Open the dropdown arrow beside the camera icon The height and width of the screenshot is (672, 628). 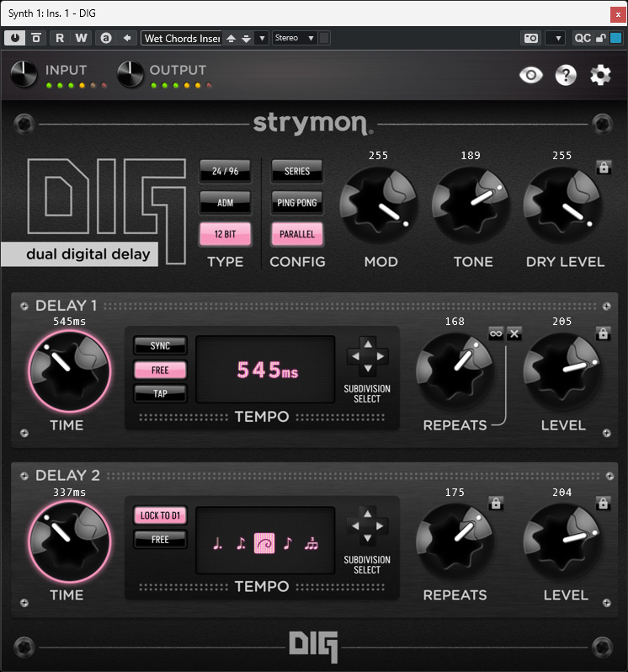pyautogui.click(x=555, y=38)
